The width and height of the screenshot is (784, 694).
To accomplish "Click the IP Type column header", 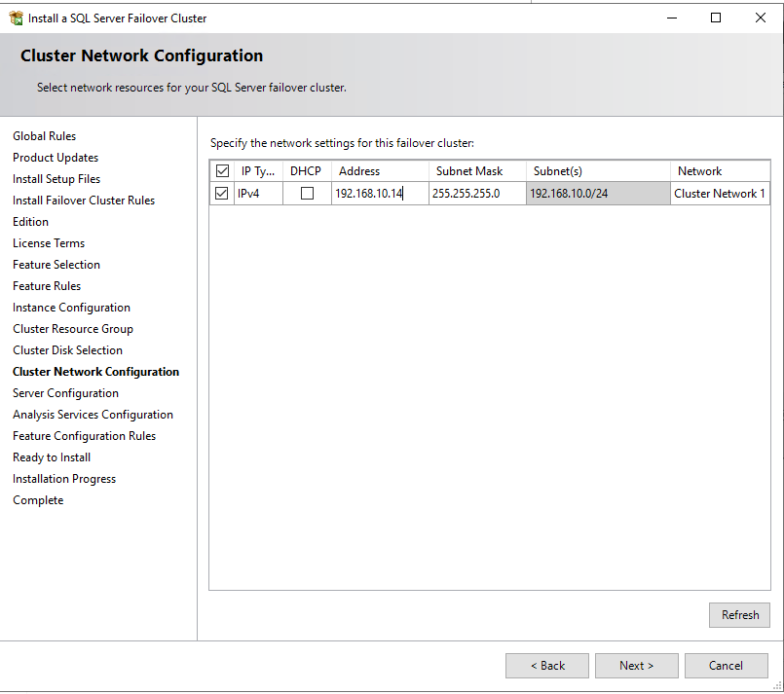I will (258, 171).
